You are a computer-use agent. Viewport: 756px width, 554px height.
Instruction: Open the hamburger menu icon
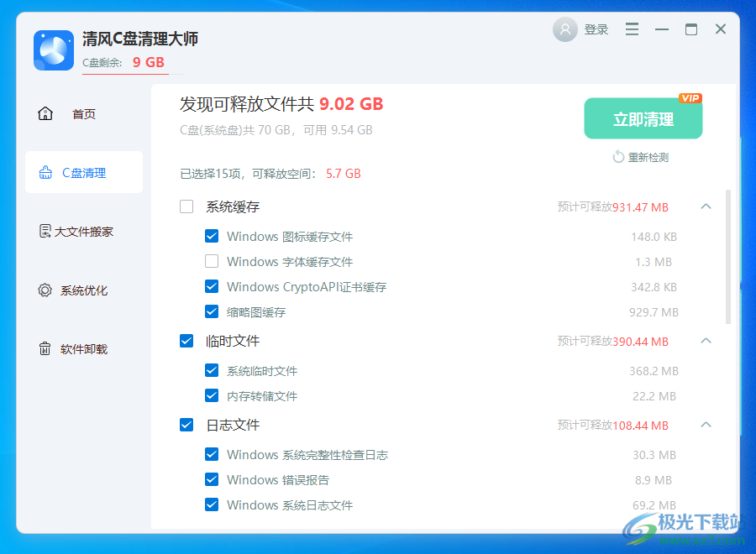click(x=632, y=29)
